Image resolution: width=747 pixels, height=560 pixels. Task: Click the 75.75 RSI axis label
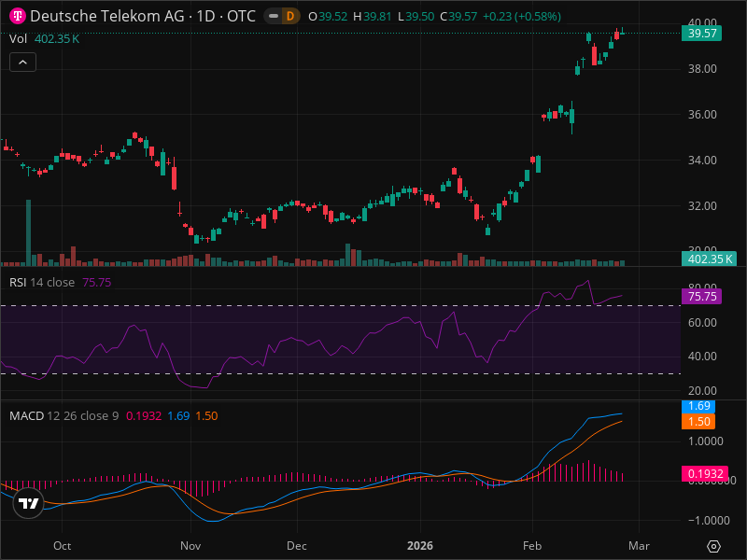[702, 296]
